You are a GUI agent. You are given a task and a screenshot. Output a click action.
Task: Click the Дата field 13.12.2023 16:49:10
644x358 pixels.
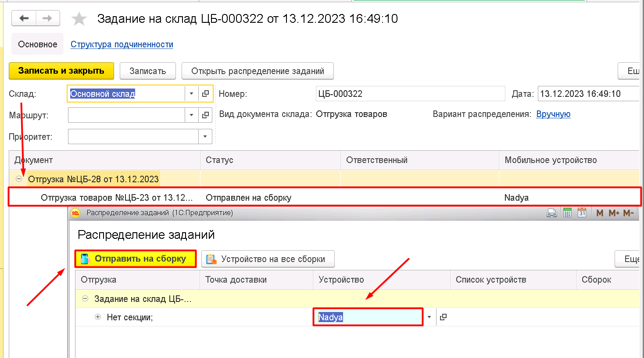(x=588, y=94)
